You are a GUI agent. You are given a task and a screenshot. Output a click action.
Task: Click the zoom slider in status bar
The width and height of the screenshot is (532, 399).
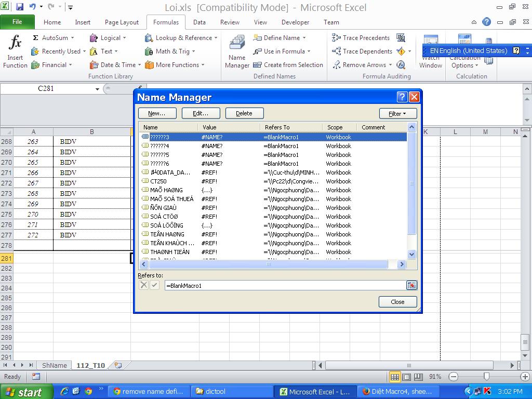pyautogui.click(x=486, y=377)
